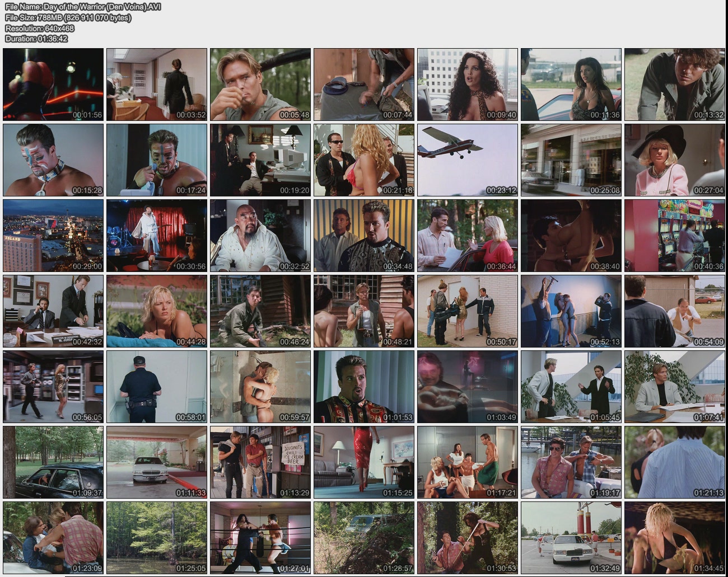728x577 pixels.
Task: Select the swamp forest thumbnail at 01:25:05
Action: [157, 538]
